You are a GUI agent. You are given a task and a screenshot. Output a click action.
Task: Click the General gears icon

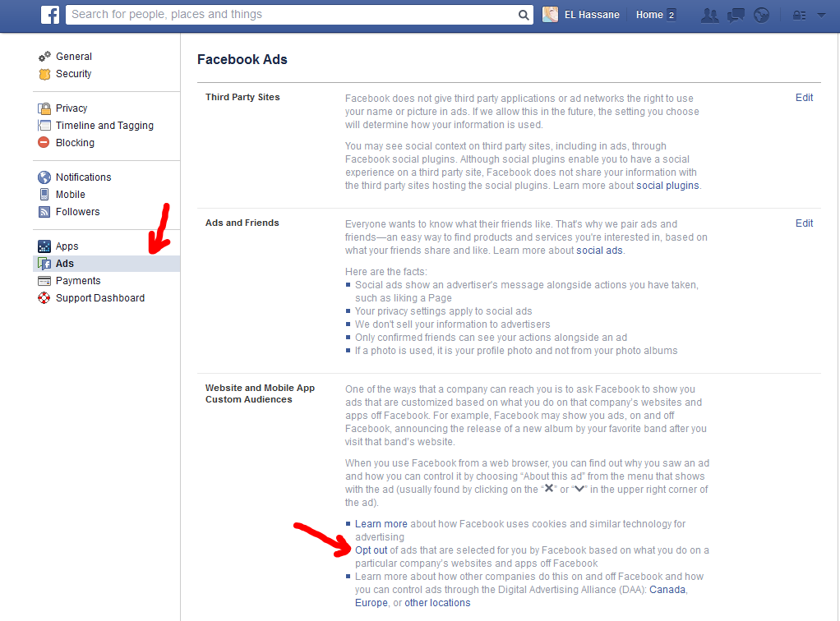coord(44,56)
